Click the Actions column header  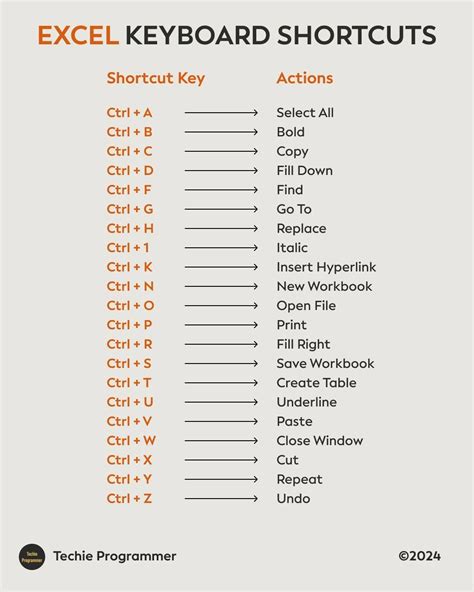[x=305, y=78]
